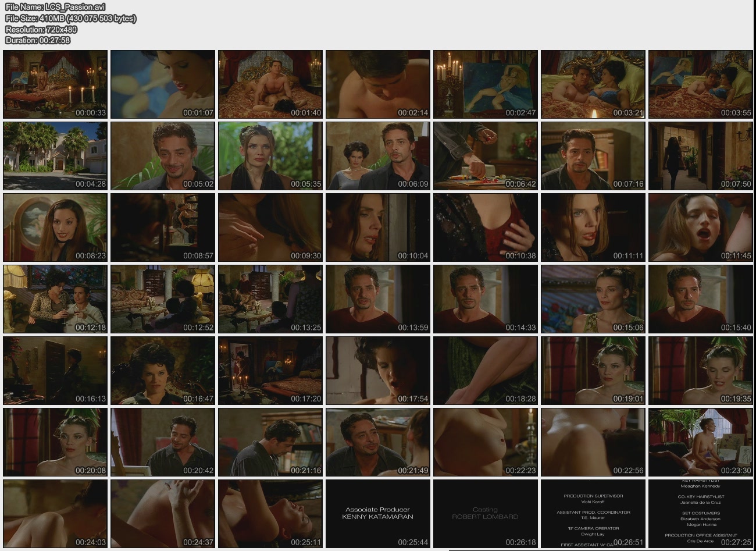This screenshot has height=551, width=756.
Task: Select the credits frame at 00:27:25
Action: 700,514
